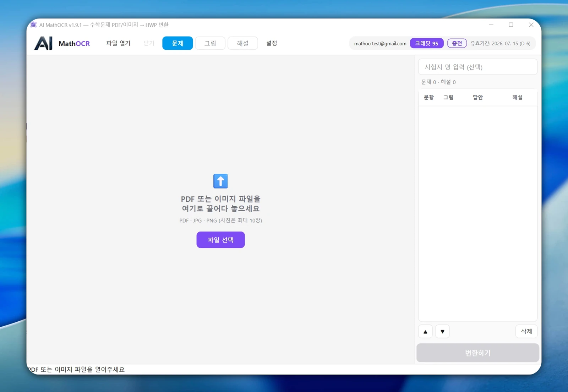Click the 답안 column header
Viewport: 568px width, 392px height.
coord(478,97)
